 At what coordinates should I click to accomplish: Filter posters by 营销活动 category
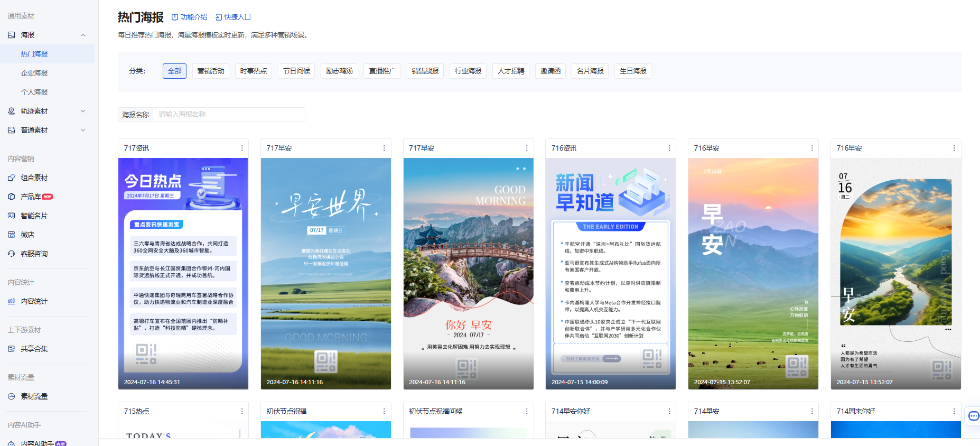tap(211, 71)
